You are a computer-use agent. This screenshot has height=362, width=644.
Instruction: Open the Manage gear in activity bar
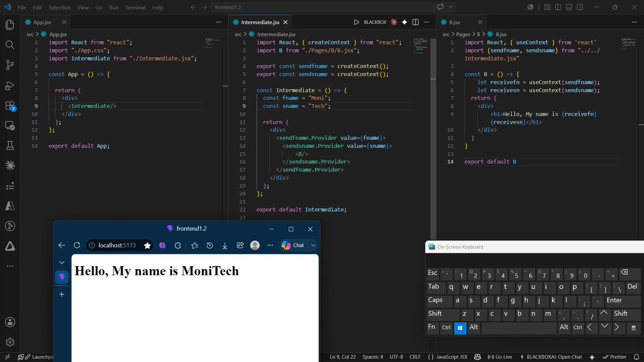10,342
